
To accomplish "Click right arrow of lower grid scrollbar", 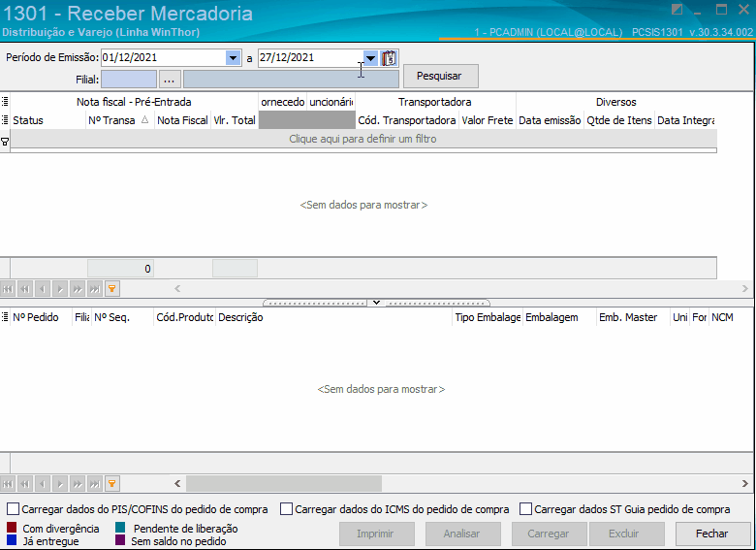I will [x=745, y=483].
